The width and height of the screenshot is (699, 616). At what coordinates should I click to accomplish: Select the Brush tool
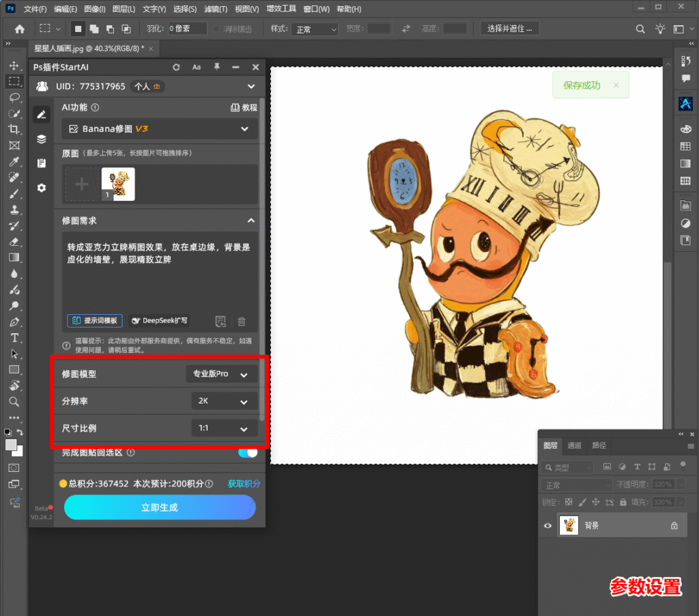point(14,193)
